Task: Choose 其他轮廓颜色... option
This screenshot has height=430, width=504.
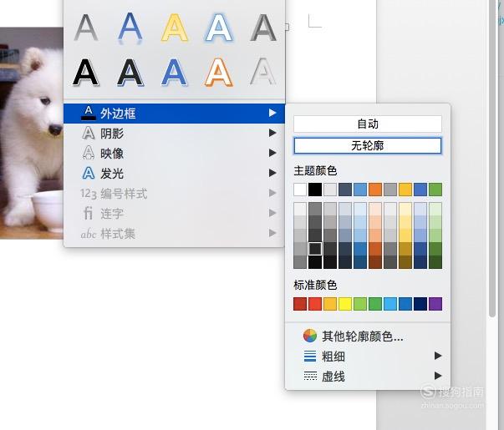Action: click(x=368, y=336)
